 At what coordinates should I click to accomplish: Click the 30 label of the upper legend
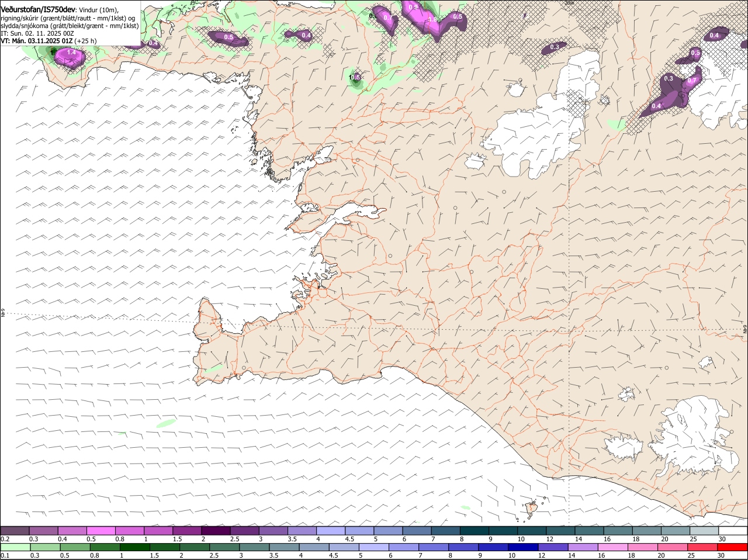point(722,539)
